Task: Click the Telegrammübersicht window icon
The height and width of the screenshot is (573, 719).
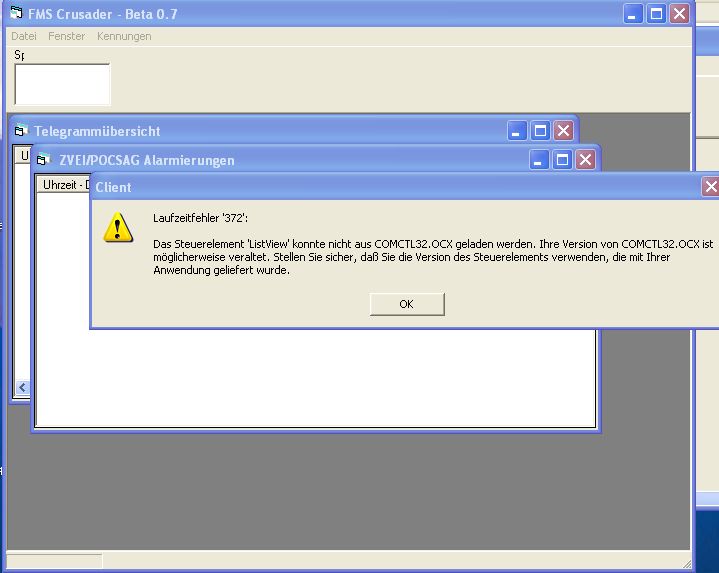Action: pyautogui.click(x=21, y=131)
